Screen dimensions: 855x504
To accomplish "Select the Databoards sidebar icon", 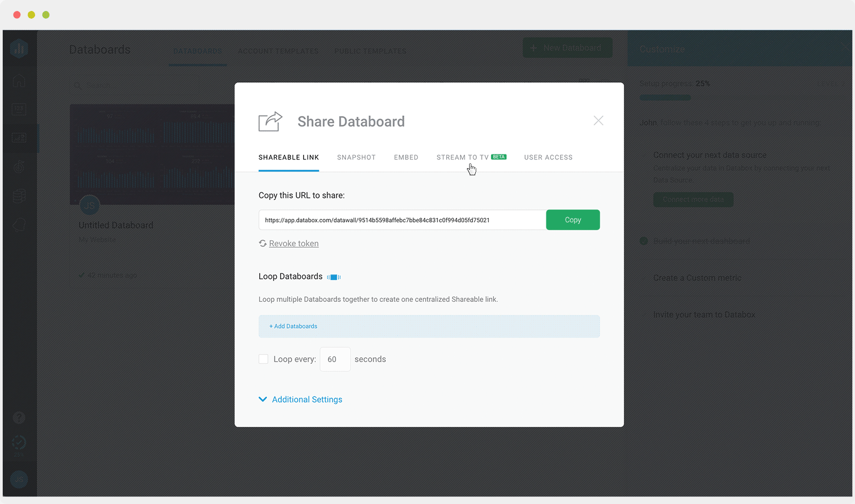I will click(x=19, y=138).
